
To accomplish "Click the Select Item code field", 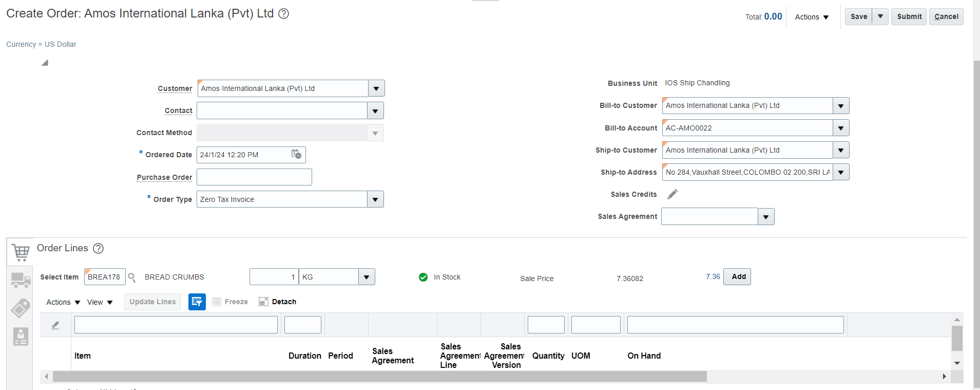I will pyautogui.click(x=105, y=277).
